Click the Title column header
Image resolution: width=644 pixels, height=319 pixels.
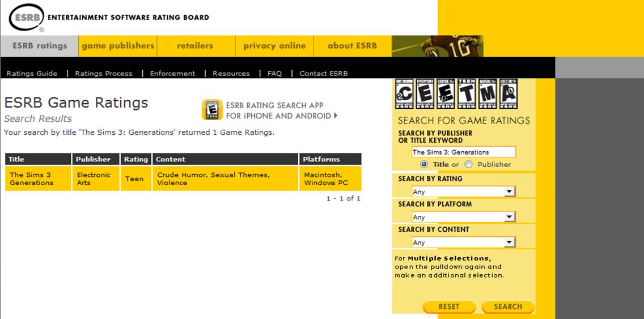(38, 159)
